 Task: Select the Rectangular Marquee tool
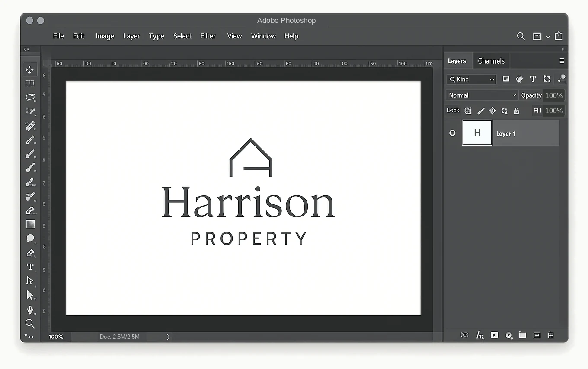click(30, 83)
